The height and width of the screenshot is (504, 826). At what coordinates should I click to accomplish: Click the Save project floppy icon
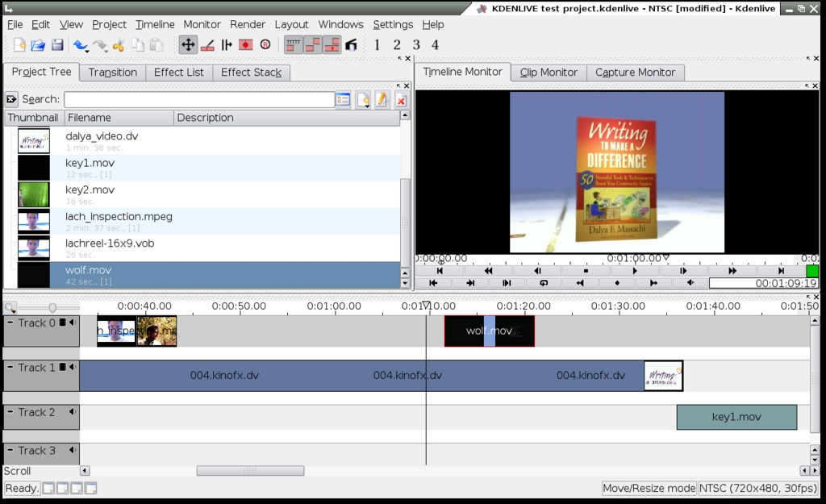pos(57,45)
